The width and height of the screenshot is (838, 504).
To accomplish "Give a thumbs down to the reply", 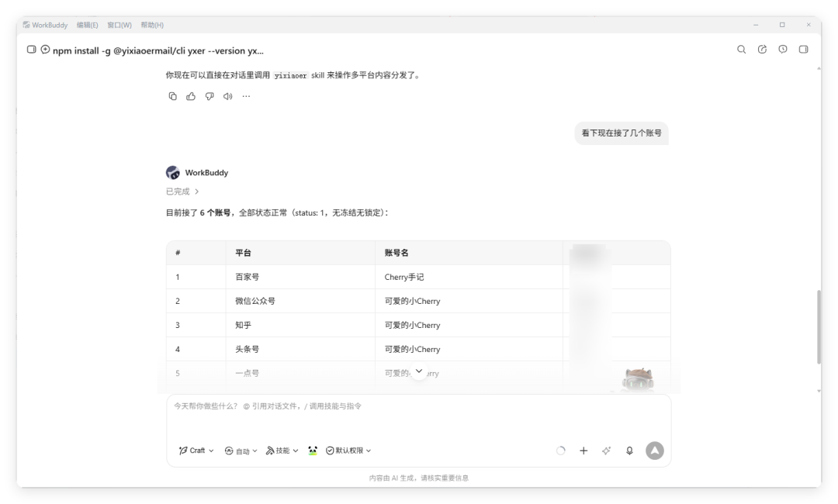I will (x=209, y=97).
